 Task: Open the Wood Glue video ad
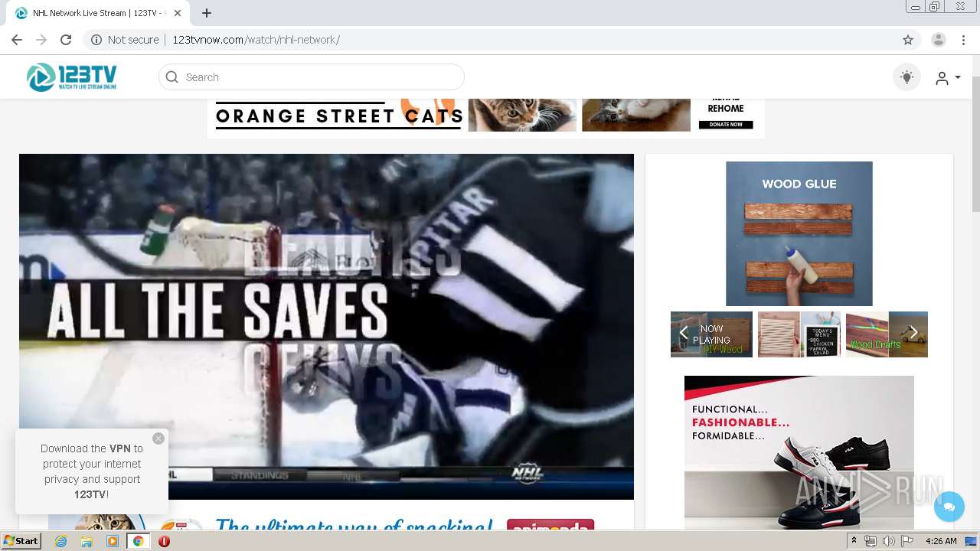click(799, 233)
